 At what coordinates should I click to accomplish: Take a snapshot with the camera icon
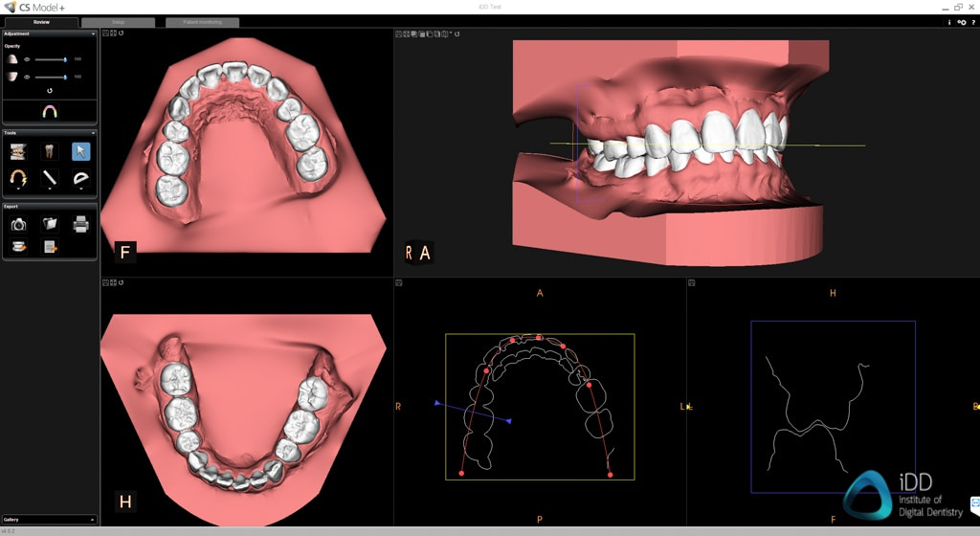coord(18,224)
